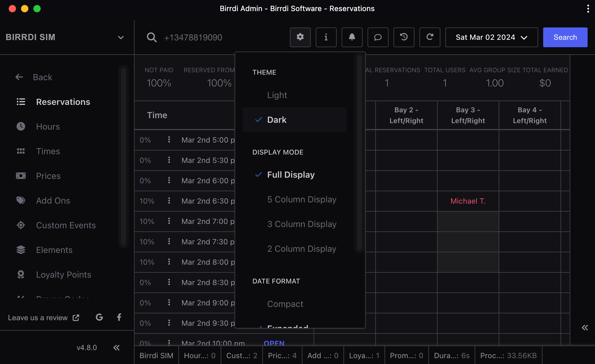Open options for the Mar 2nd 9:00 row
This screenshot has height=364, width=595.
[169, 303]
